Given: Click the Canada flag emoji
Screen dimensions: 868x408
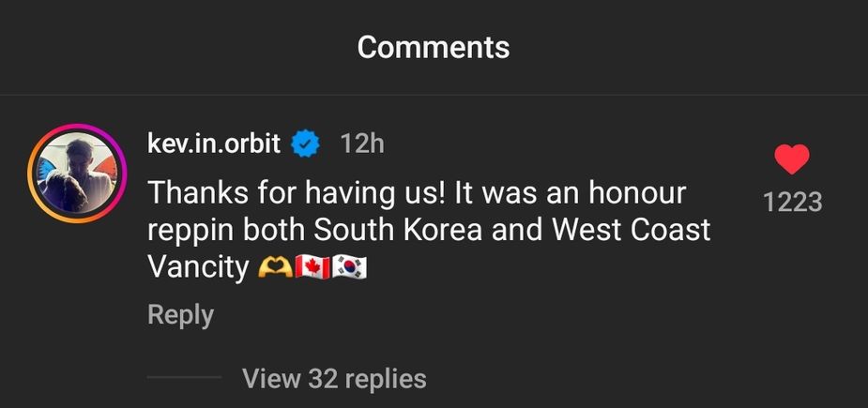Looking at the screenshot, I should tap(312, 267).
